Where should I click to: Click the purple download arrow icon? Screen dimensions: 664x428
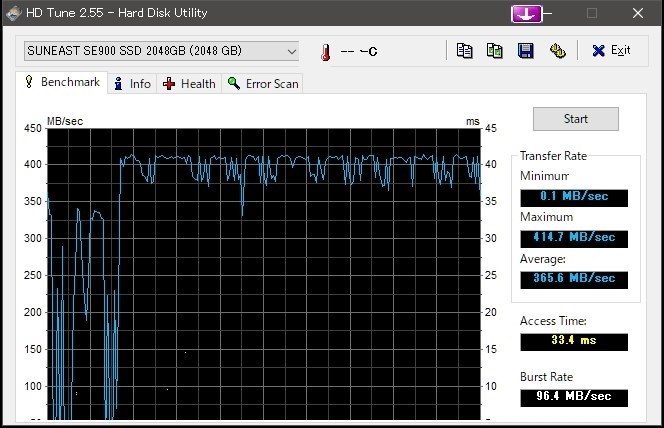(526, 14)
